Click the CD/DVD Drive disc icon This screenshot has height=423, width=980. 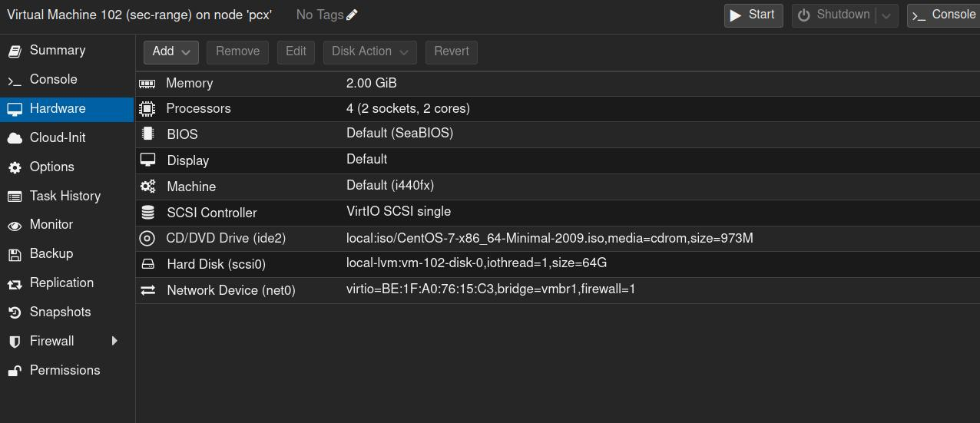[147, 238]
